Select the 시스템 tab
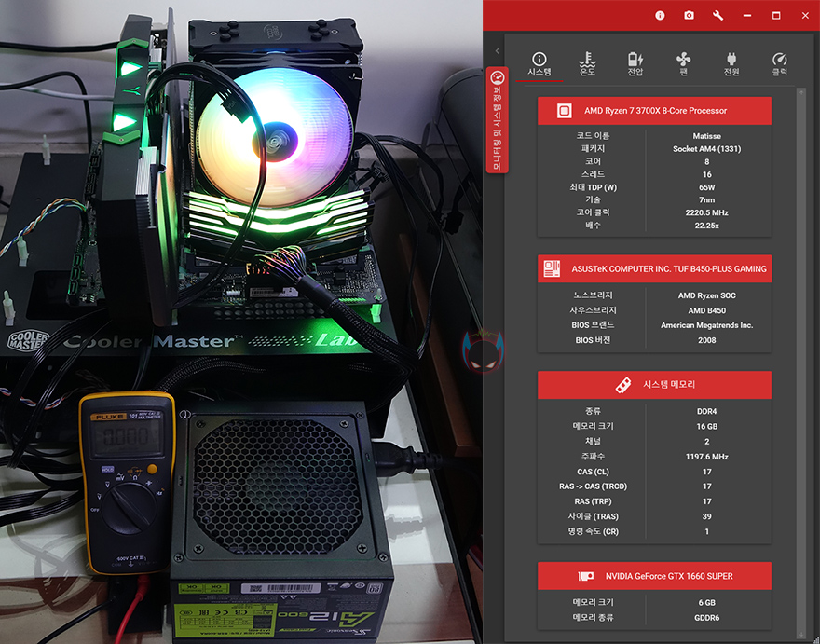The width and height of the screenshot is (820, 644). pyautogui.click(x=540, y=64)
